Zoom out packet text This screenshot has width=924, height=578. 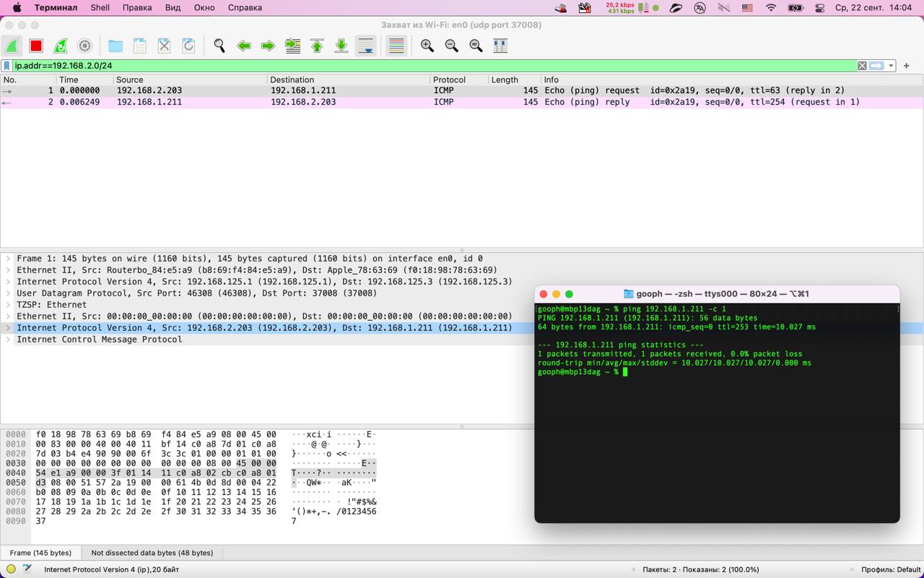coord(452,46)
